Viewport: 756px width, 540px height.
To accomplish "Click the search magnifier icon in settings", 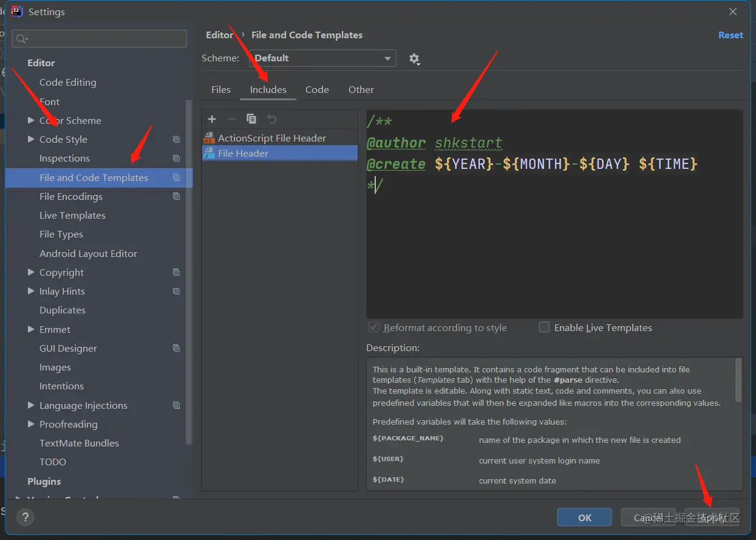I will (x=22, y=39).
